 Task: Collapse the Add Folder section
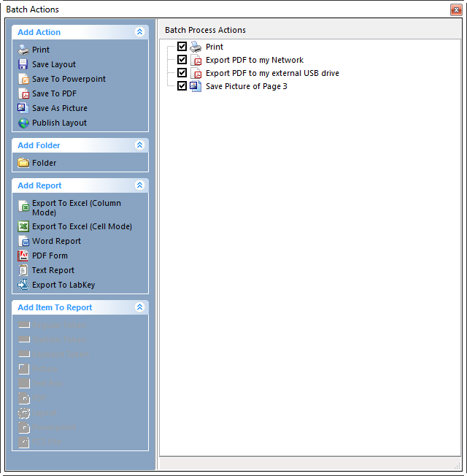click(x=139, y=145)
